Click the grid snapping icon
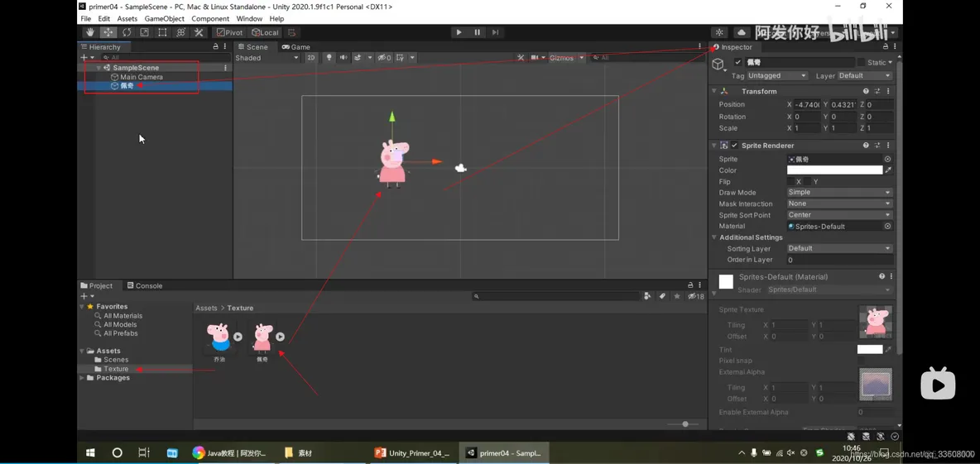 pyautogui.click(x=292, y=32)
